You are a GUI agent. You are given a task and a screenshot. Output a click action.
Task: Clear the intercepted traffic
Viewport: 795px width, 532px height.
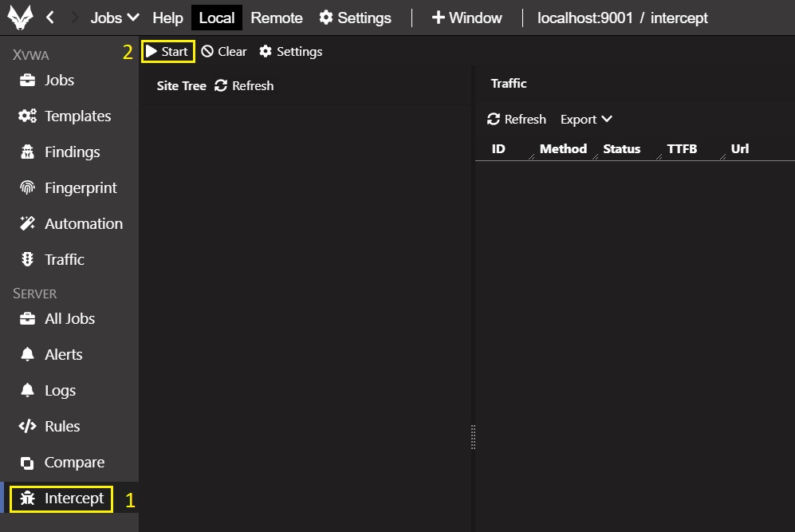(x=224, y=52)
